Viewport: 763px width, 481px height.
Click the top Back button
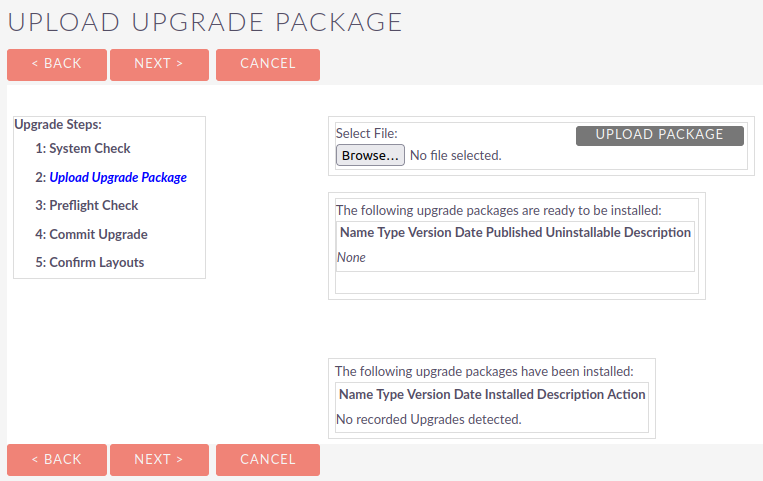click(57, 64)
